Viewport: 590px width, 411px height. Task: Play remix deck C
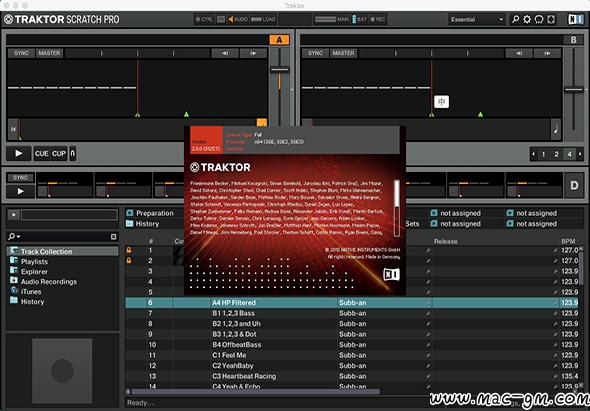click(x=20, y=191)
